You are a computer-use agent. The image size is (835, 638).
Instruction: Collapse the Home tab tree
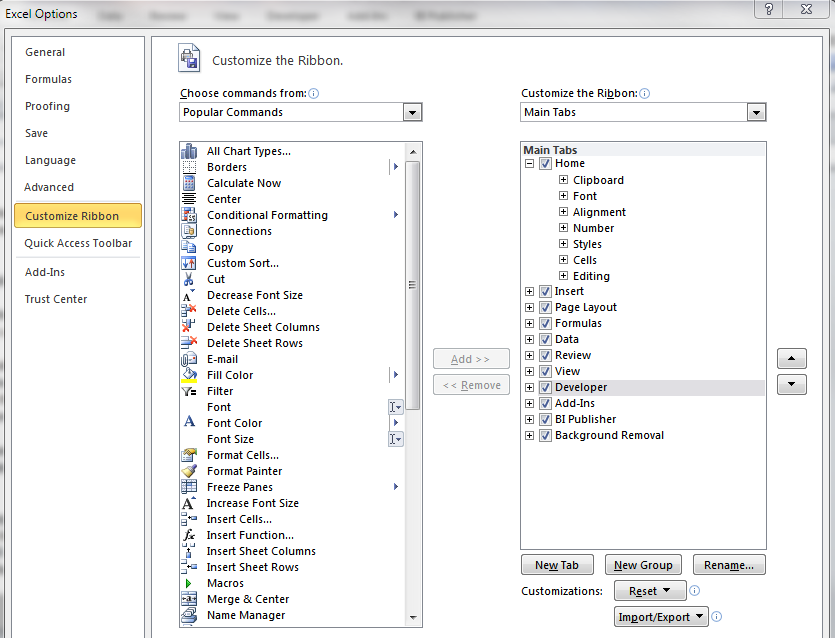click(529, 163)
